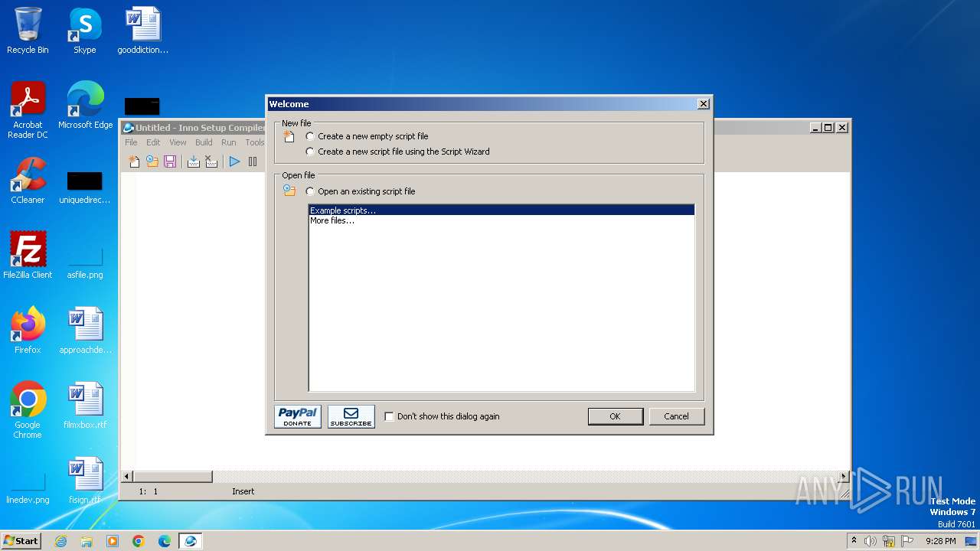This screenshot has height=551, width=980.
Task: Check 'Don't show this dialog again'
Action: (442, 416)
